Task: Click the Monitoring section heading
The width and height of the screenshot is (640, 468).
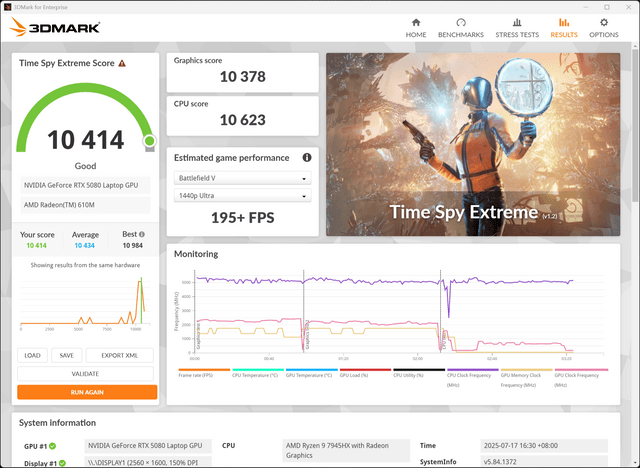Action: click(196, 254)
